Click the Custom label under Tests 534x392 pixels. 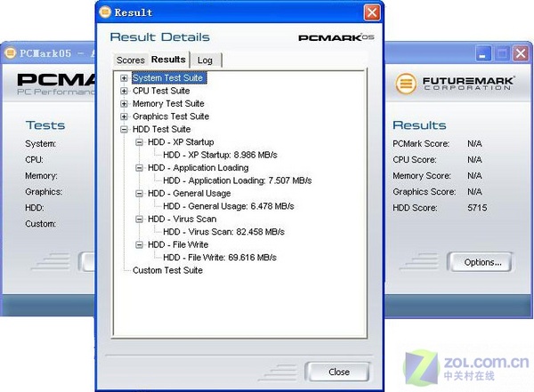(41, 224)
